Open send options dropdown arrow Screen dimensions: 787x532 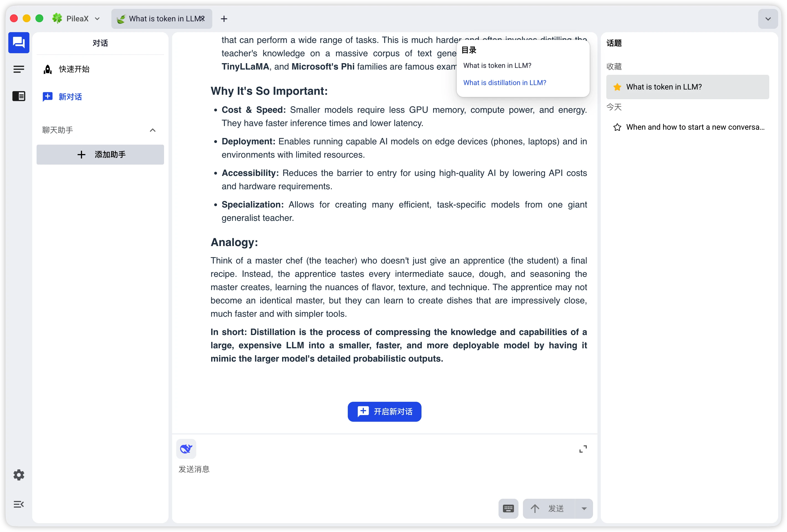584,508
